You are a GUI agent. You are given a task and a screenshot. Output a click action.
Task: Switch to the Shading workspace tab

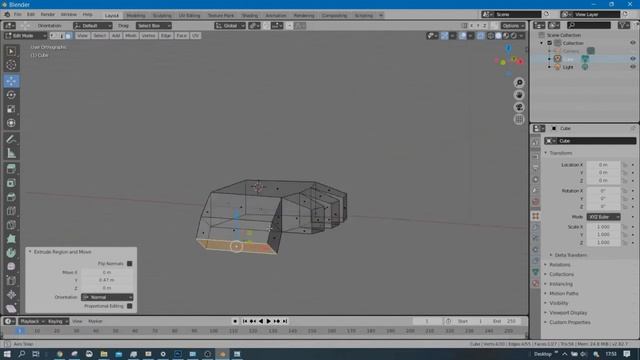[x=249, y=16]
